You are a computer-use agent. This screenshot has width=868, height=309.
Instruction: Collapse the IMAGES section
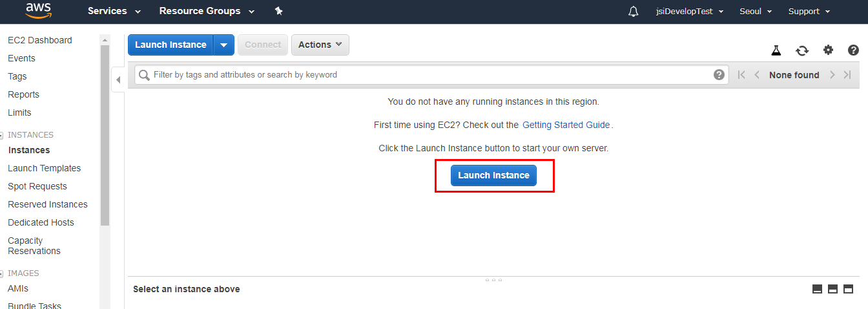coord(2,273)
